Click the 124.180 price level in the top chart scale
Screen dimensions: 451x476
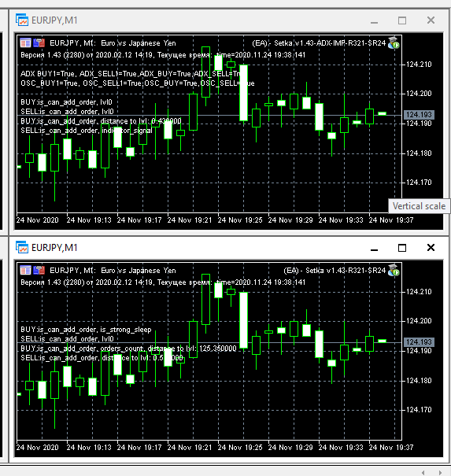(x=419, y=153)
